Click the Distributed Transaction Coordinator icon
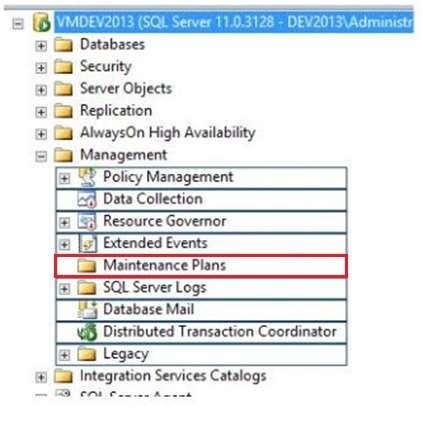 (87, 332)
